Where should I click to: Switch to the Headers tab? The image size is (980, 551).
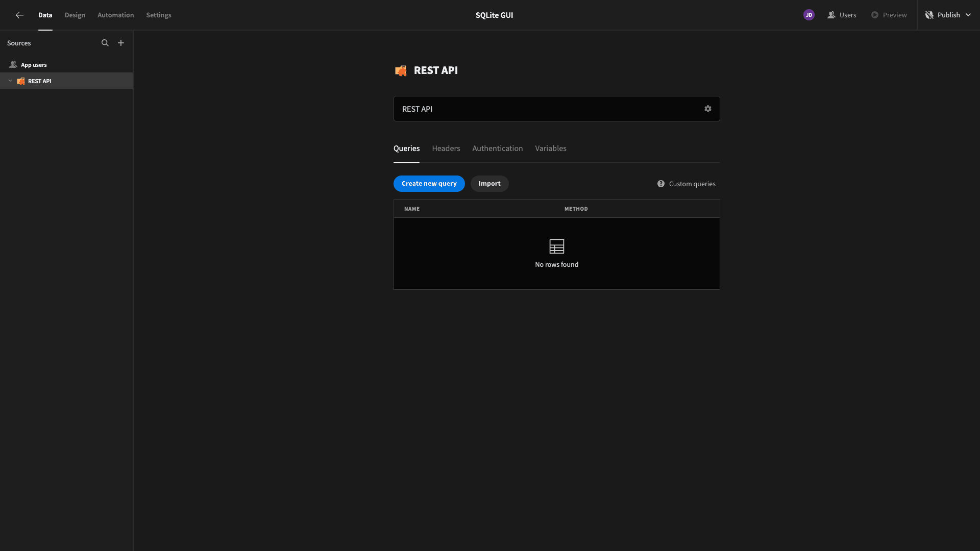point(446,148)
